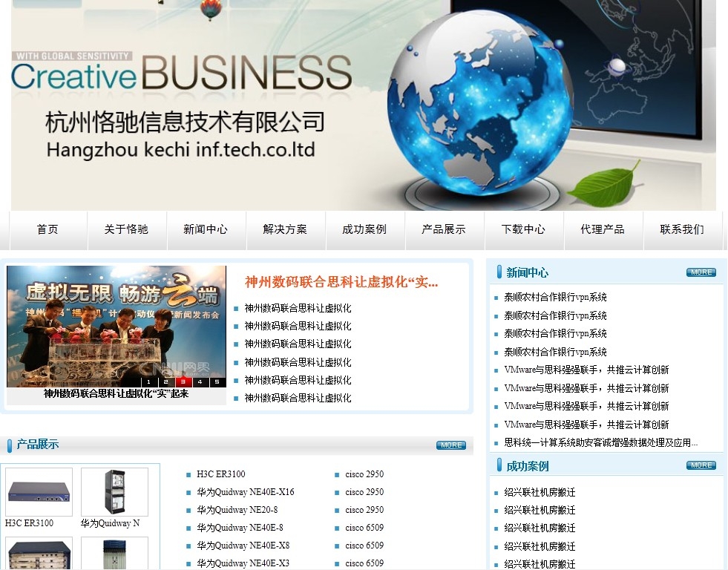The height and width of the screenshot is (570, 728).
Task: Open product 华为Quidway NE40E-X3
Action: pos(243,563)
